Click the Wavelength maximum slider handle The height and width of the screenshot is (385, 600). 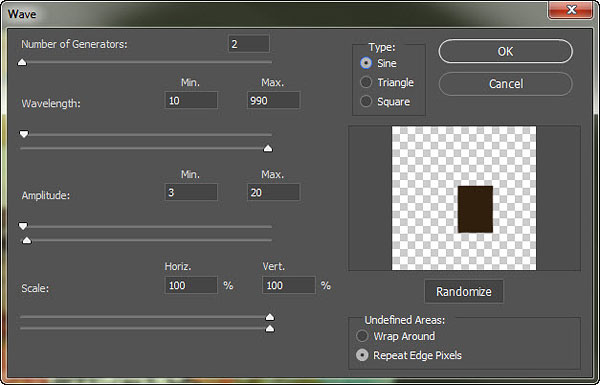click(268, 148)
